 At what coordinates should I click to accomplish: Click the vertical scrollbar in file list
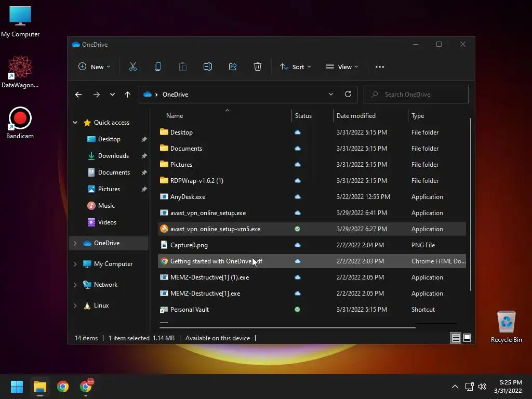pyautogui.click(x=471, y=204)
